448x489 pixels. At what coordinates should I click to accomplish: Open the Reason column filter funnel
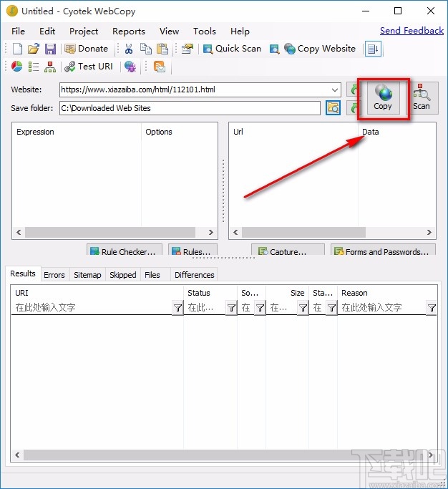coord(432,308)
